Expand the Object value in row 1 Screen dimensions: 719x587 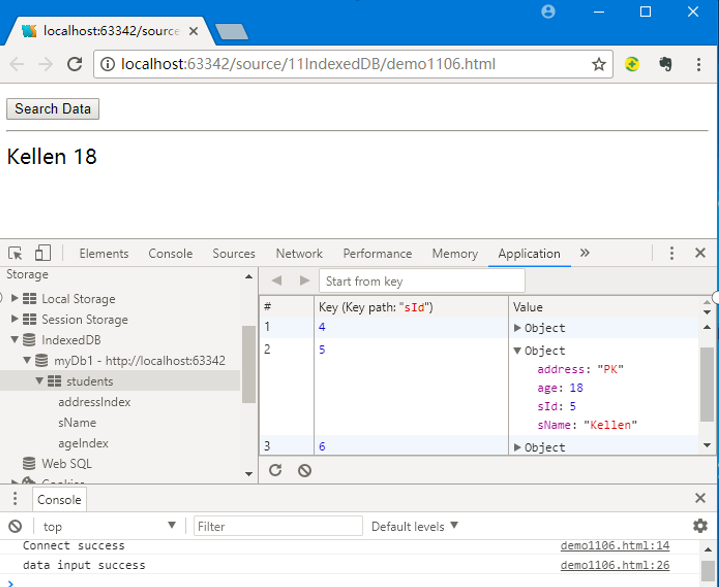click(x=517, y=327)
